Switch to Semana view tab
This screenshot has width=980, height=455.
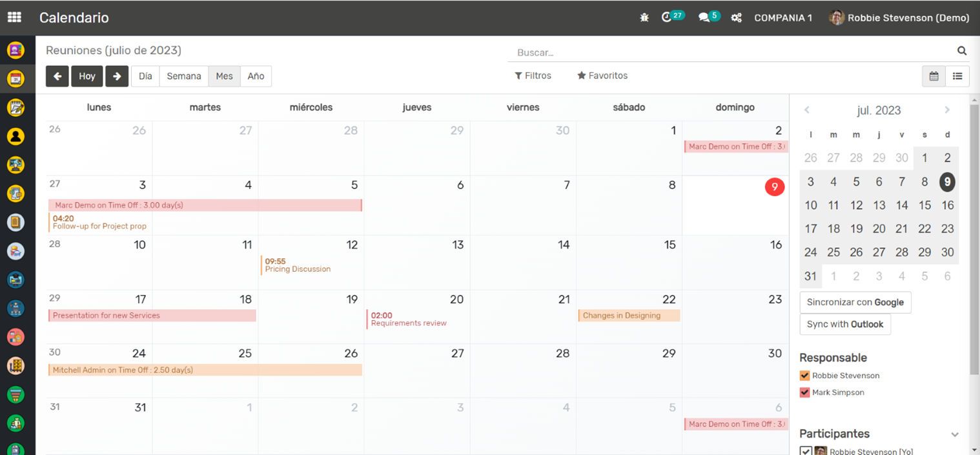(x=184, y=76)
